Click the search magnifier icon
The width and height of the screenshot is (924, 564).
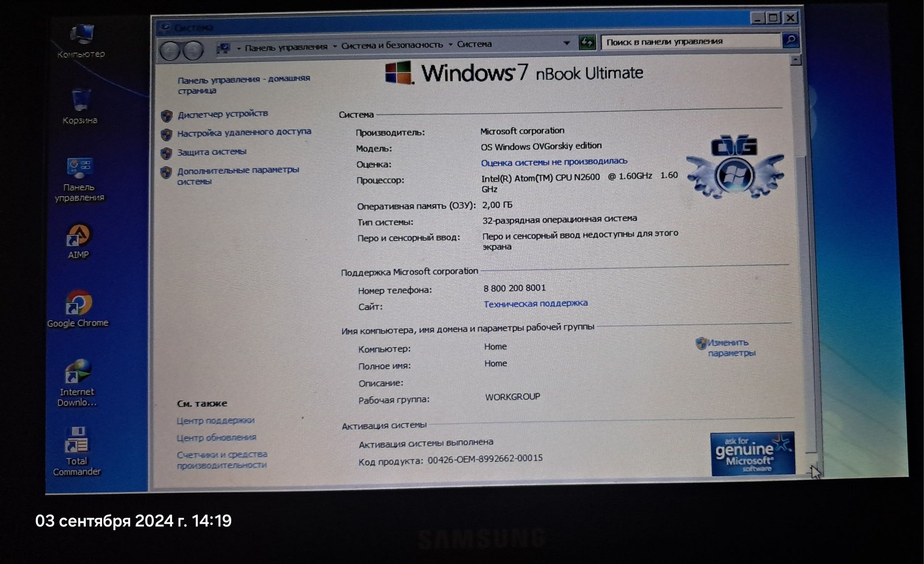(x=790, y=40)
